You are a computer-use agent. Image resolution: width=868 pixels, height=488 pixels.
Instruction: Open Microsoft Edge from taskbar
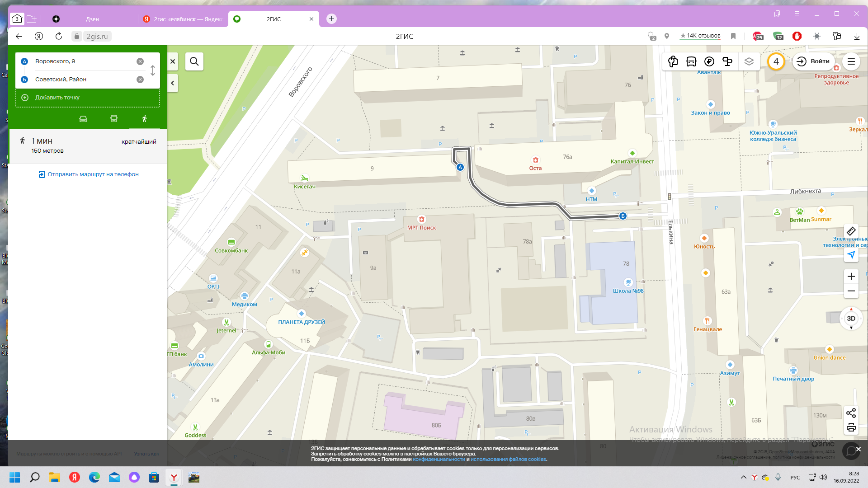pos(94,477)
